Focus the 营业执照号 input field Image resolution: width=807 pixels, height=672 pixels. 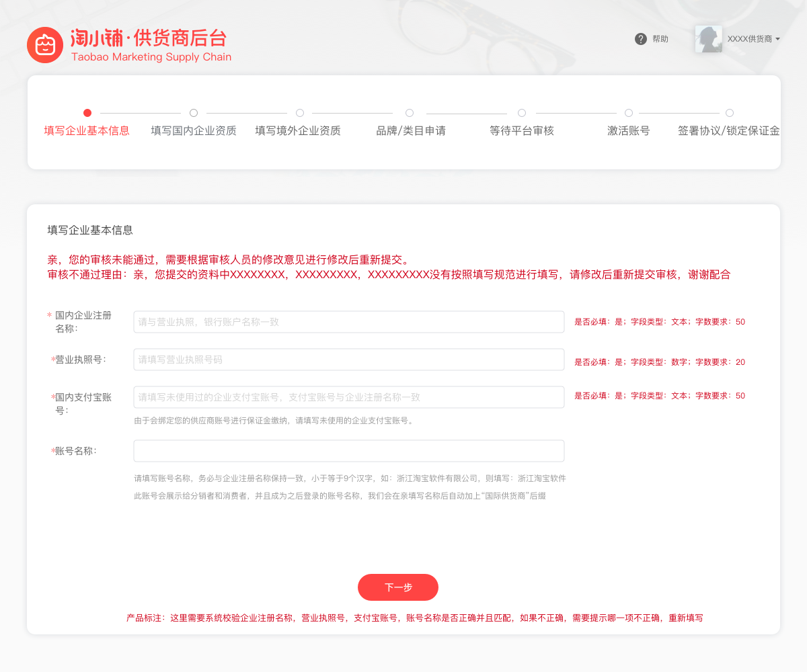[348, 360]
